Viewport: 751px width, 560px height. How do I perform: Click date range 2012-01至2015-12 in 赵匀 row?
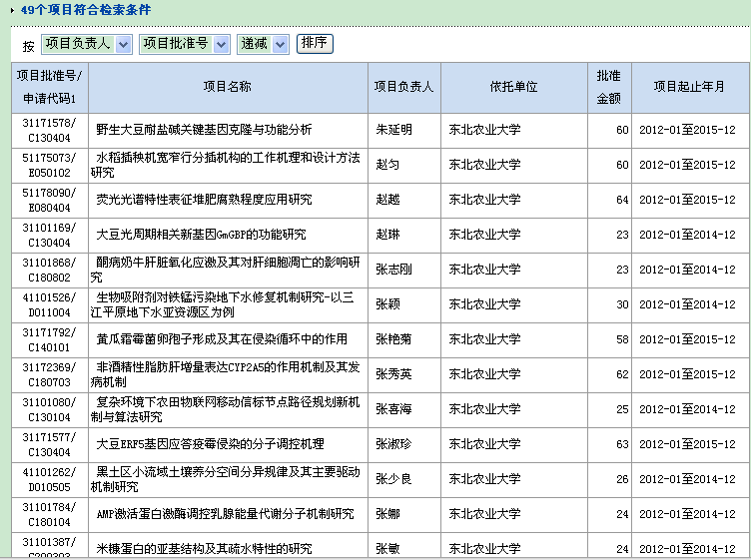tap(687, 165)
